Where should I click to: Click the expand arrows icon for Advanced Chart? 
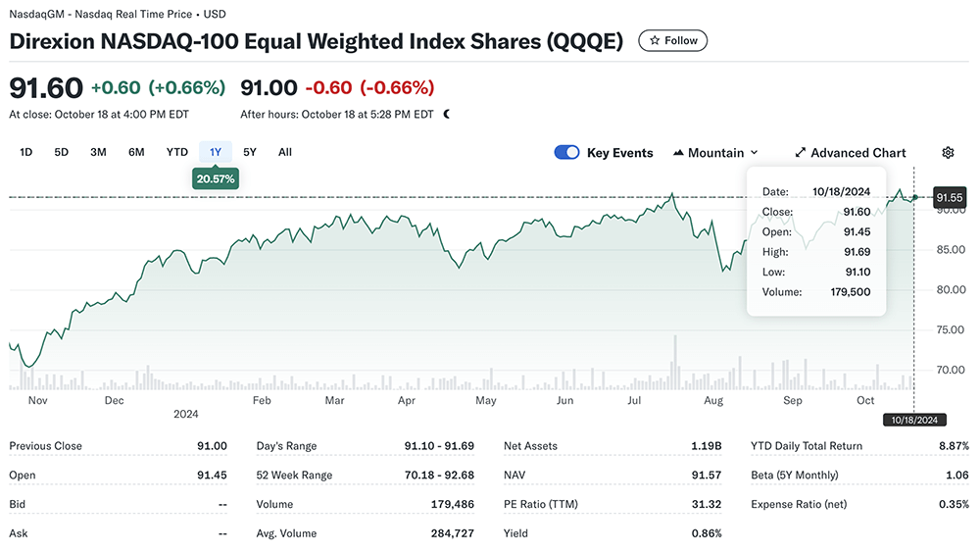coord(800,153)
